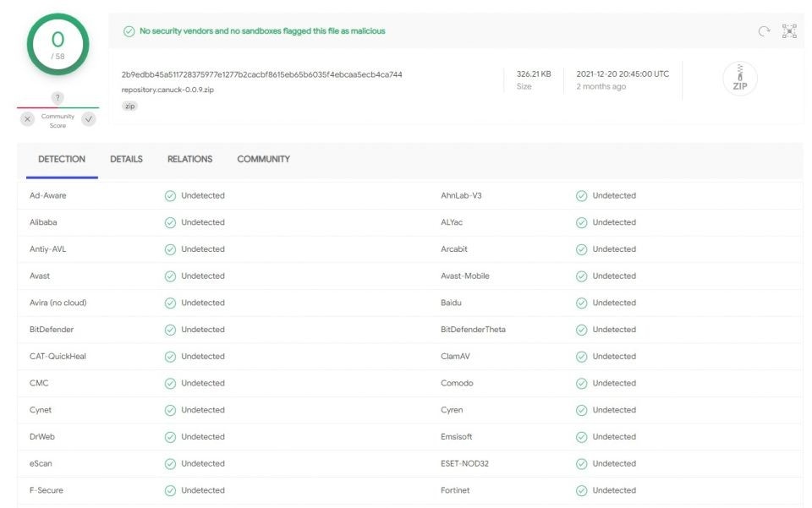
Task: Click the Undetected result for Cyren
Action: (x=614, y=410)
